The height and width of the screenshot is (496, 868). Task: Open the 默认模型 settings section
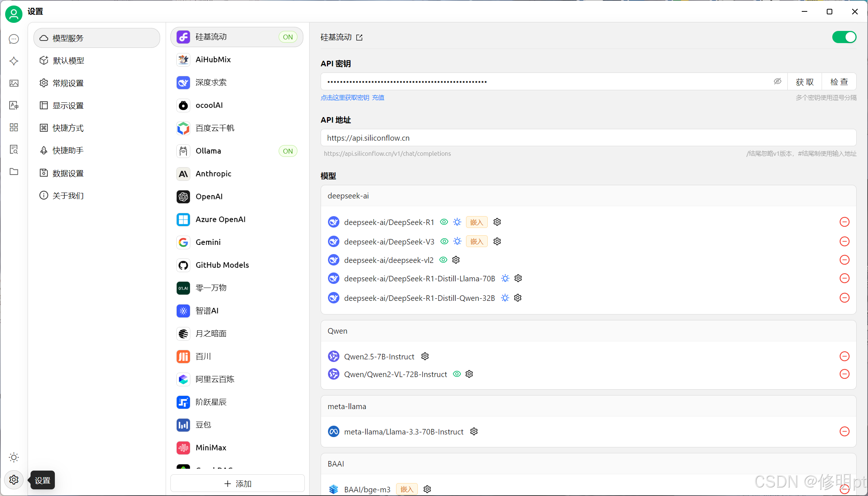(68, 60)
